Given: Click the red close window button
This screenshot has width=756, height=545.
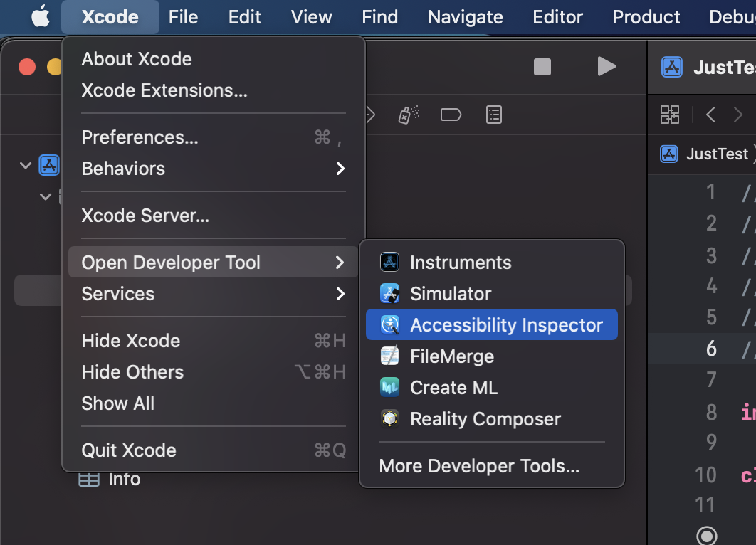Looking at the screenshot, I should (27, 67).
